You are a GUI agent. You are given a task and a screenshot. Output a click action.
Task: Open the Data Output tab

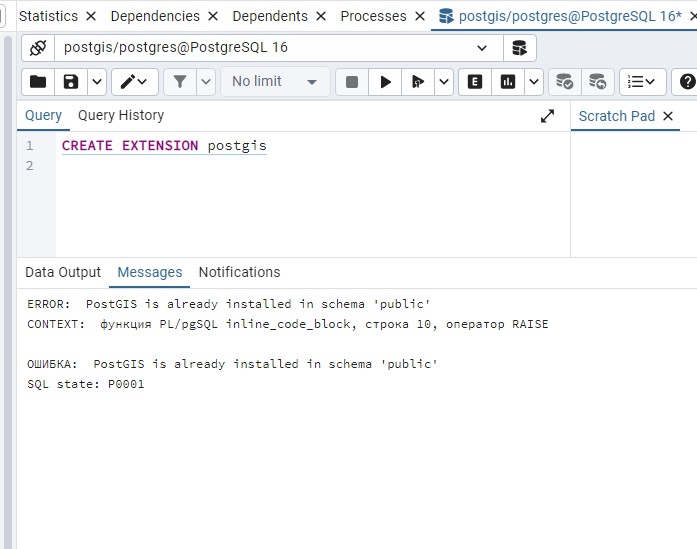pos(63,272)
